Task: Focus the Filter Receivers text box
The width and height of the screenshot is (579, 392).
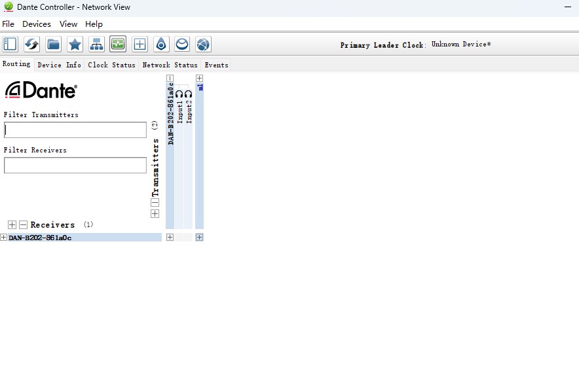Action: click(x=75, y=166)
